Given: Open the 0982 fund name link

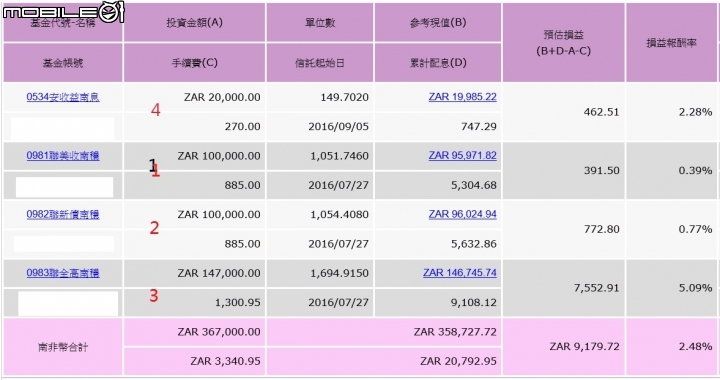Looking at the screenshot, I should point(63,214).
